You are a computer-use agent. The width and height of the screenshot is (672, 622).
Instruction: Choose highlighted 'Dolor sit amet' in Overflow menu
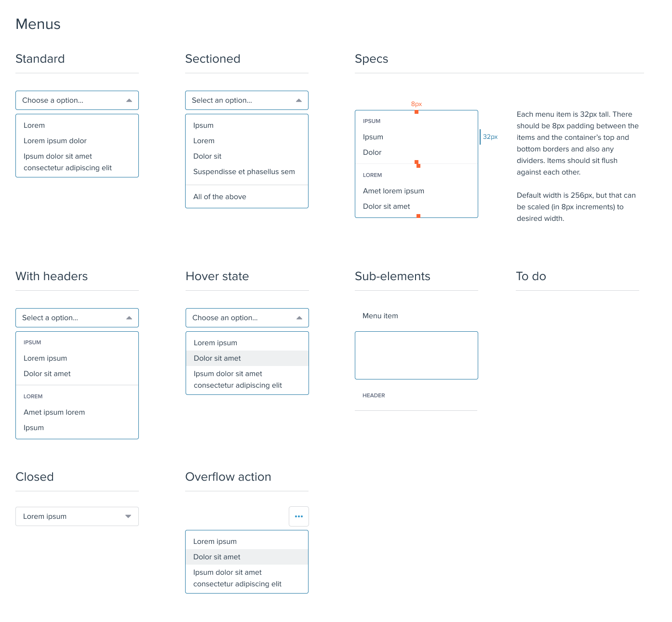[x=247, y=557]
